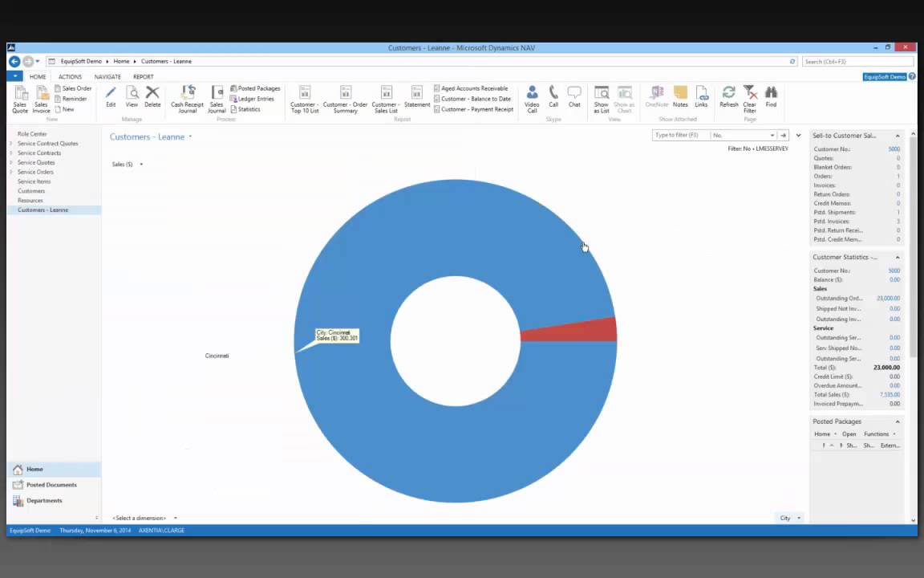Image resolution: width=924 pixels, height=578 pixels.
Task: Click the Clear Filter icon
Action: [750, 99]
